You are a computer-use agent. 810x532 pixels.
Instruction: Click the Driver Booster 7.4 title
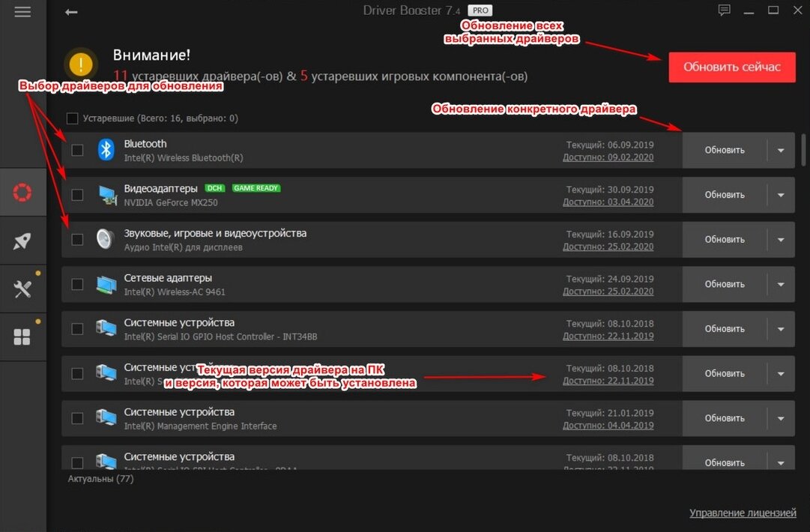411,10
